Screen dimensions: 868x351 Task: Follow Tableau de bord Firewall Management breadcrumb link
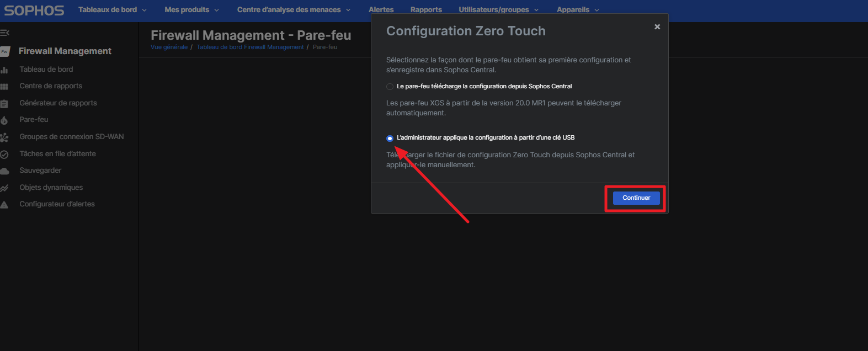click(250, 47)
